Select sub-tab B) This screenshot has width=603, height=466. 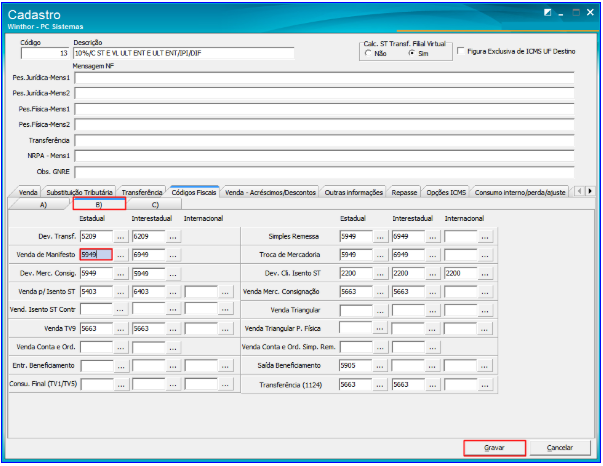(x=99, y=205)
